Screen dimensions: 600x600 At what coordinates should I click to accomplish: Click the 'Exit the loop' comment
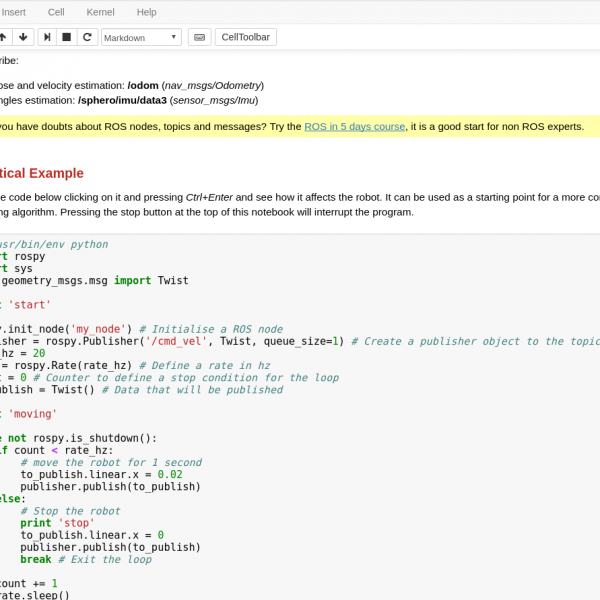[x=105, y=559]
